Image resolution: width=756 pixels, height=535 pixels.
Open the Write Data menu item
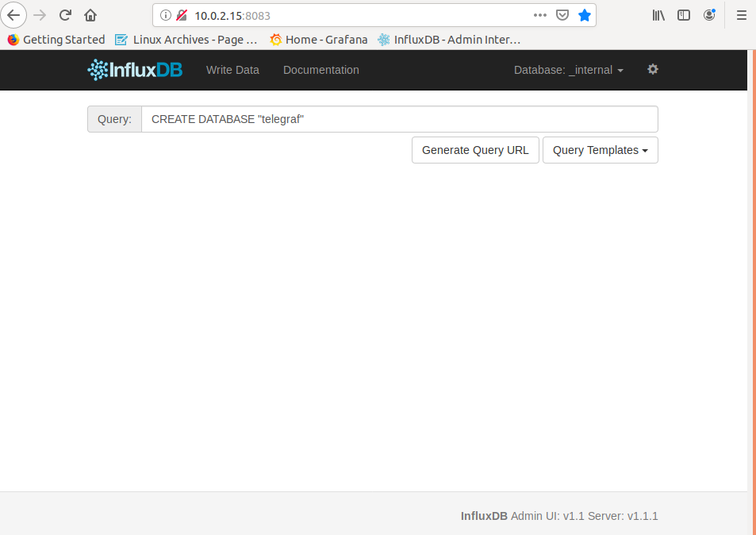click(233, 70)
